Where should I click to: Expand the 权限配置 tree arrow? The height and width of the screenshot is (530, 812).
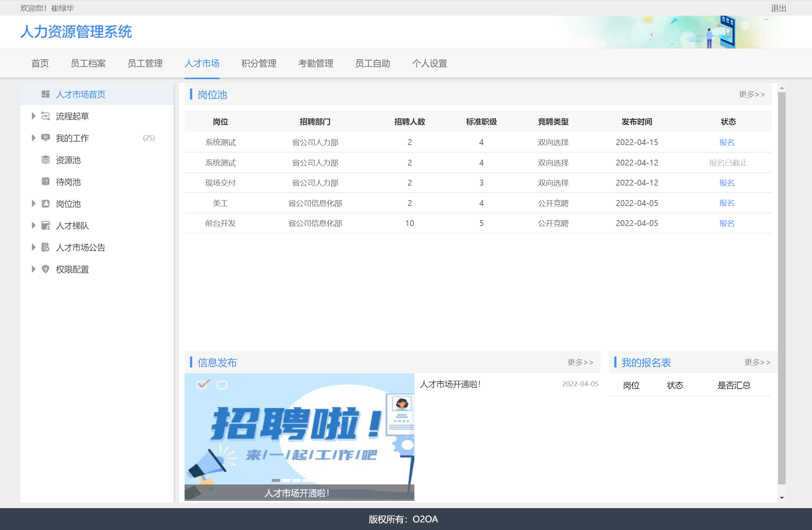coord(33,269)
